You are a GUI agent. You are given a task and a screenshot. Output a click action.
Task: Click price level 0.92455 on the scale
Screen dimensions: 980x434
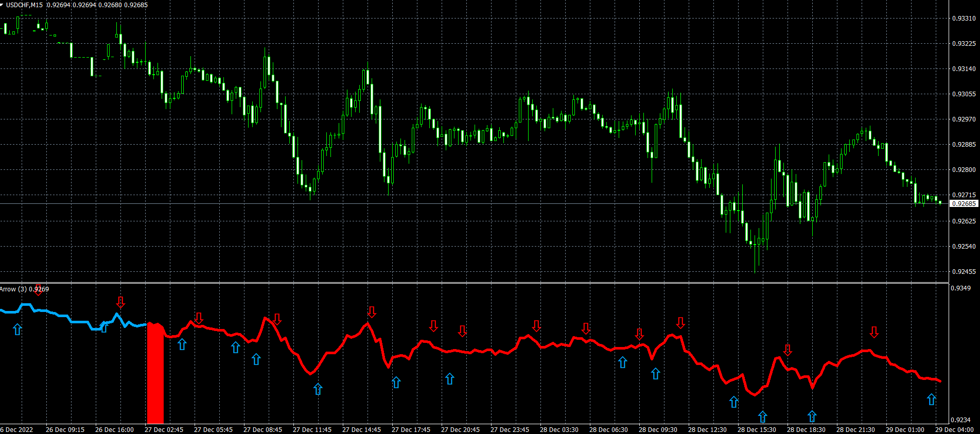tap(964, 272)
